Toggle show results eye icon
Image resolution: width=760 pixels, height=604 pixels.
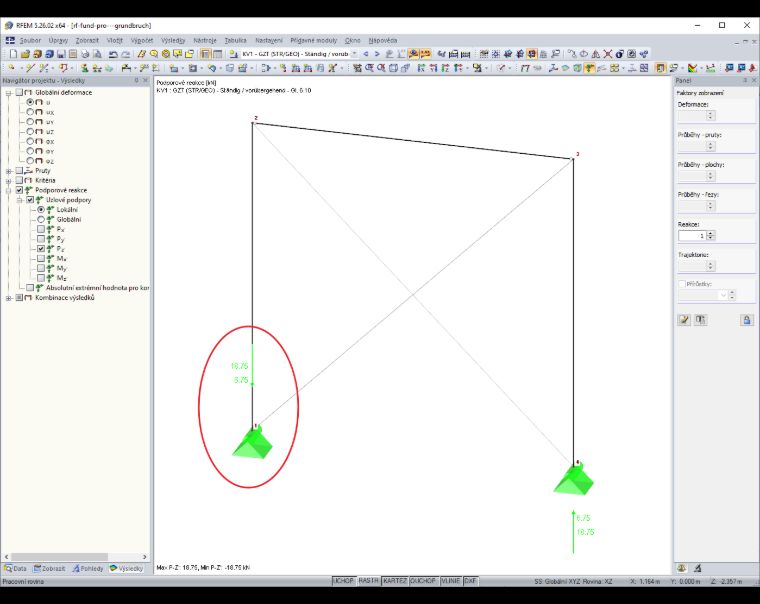coord(413,54)
